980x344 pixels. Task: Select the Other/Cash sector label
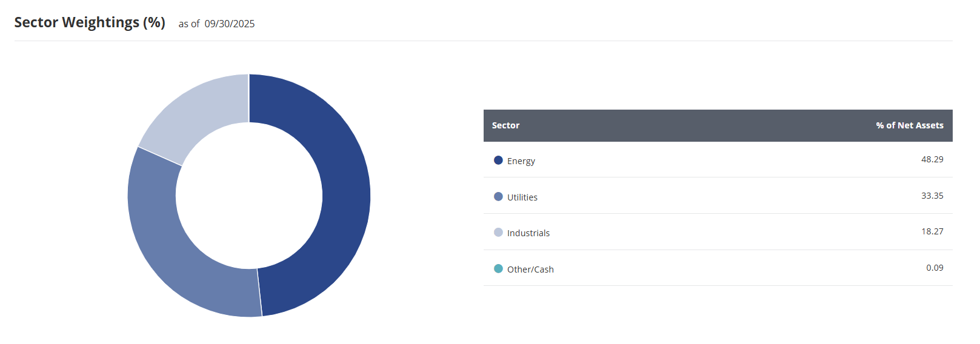[530, 270]
